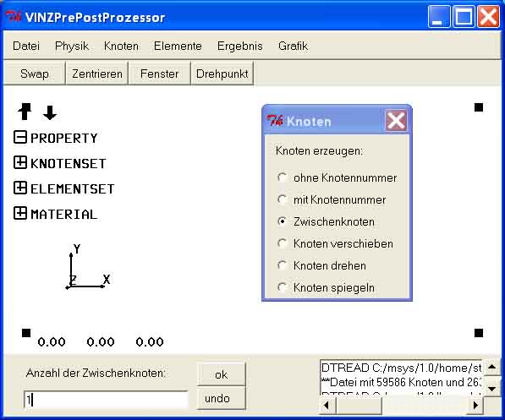Click the scroll down arrow in log panel
This screenshot has height=420, width=505.
point(491,389)
